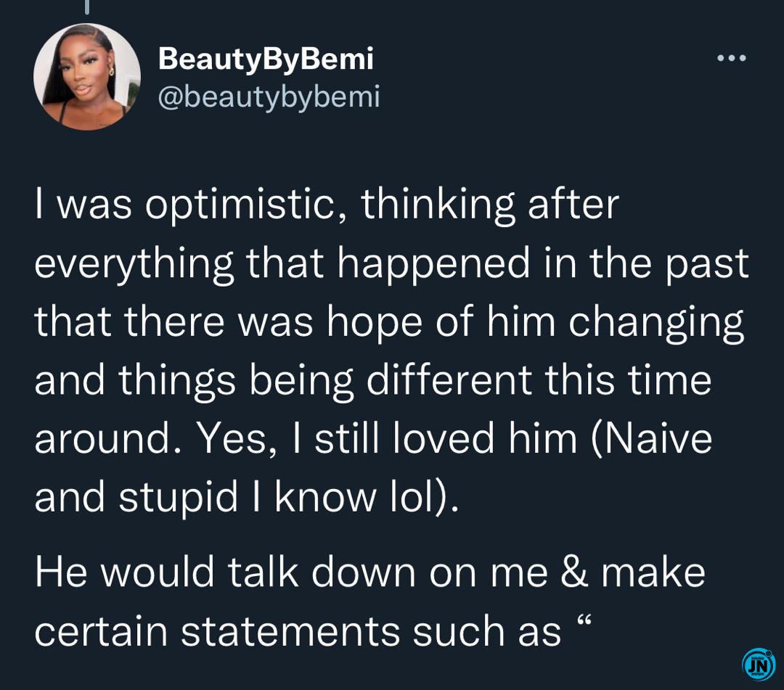This screenshot has width=784, height=690.
Task: Open the @beautybybemi handle link
Action: [269, 96]
